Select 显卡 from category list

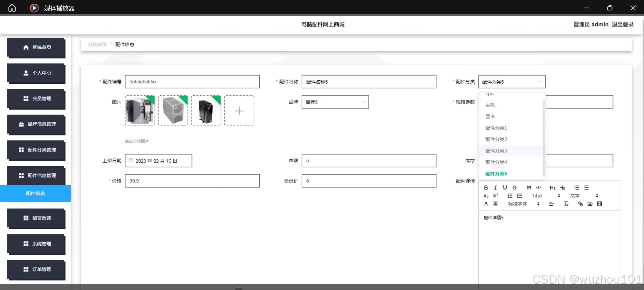(511, 116)
